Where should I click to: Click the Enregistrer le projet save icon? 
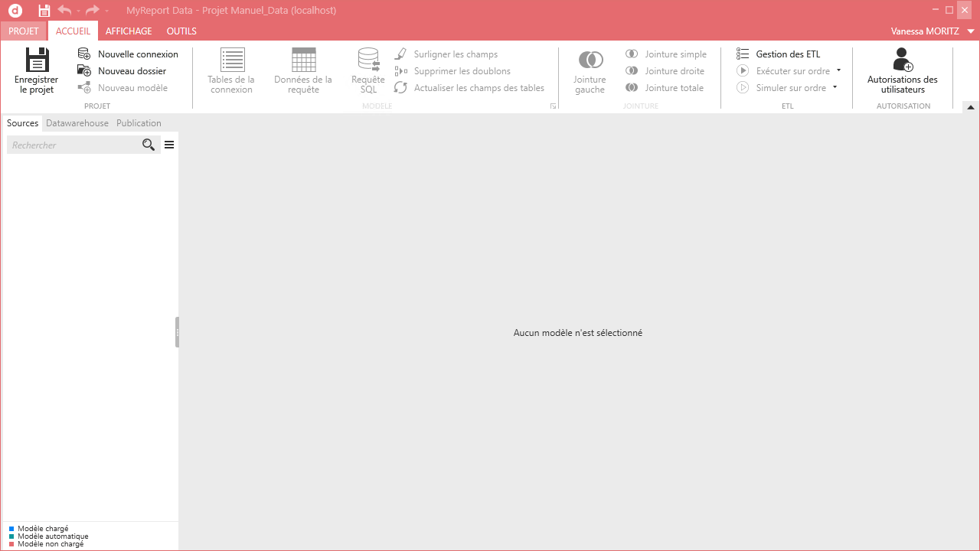click(36, 60)
